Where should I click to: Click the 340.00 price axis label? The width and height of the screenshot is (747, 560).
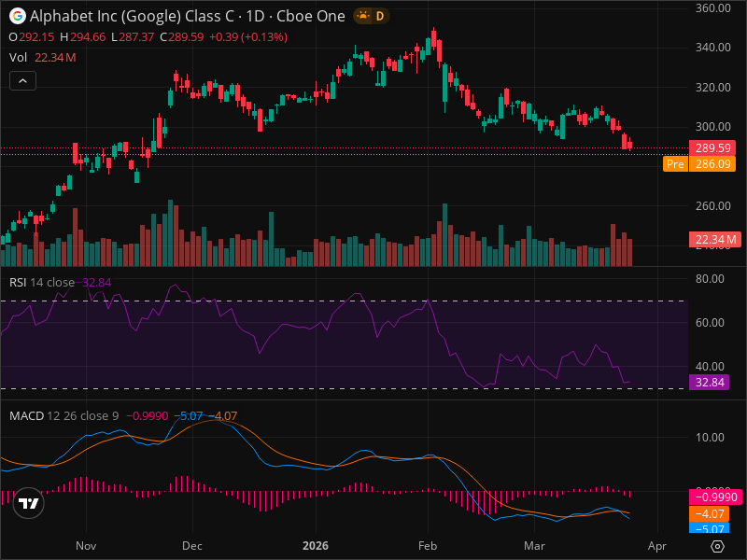(712, 48)
